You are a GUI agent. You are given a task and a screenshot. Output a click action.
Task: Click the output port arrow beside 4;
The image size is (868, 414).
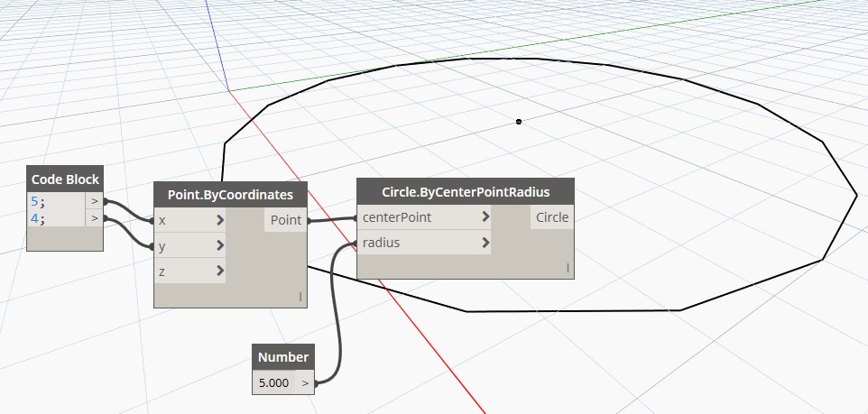coord(95,217)
